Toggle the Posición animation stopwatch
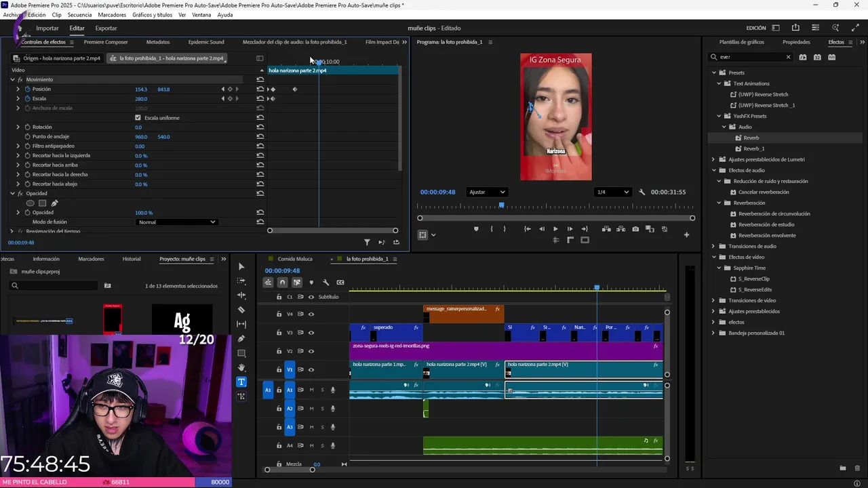 [28, 89]
